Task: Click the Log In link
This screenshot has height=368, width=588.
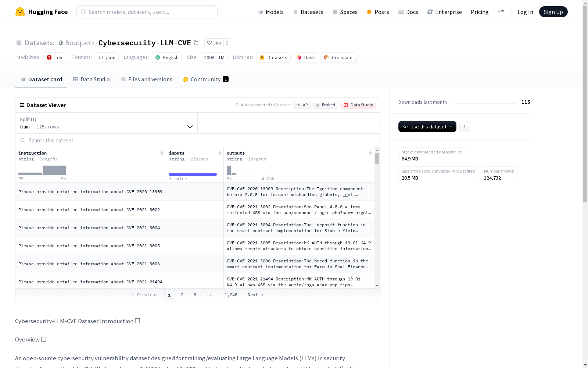Action: tap(525, 12)
